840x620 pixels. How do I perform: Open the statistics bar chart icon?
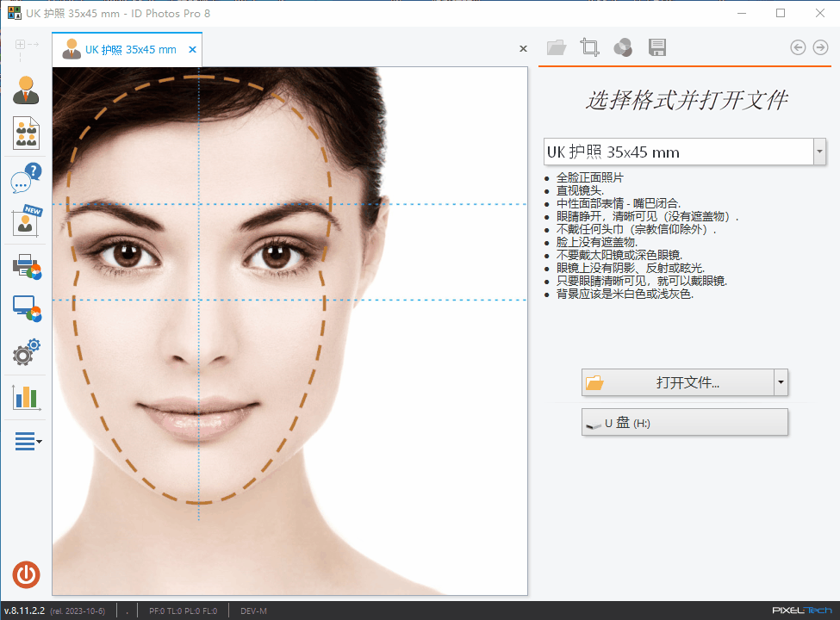(x=26, y=397)
